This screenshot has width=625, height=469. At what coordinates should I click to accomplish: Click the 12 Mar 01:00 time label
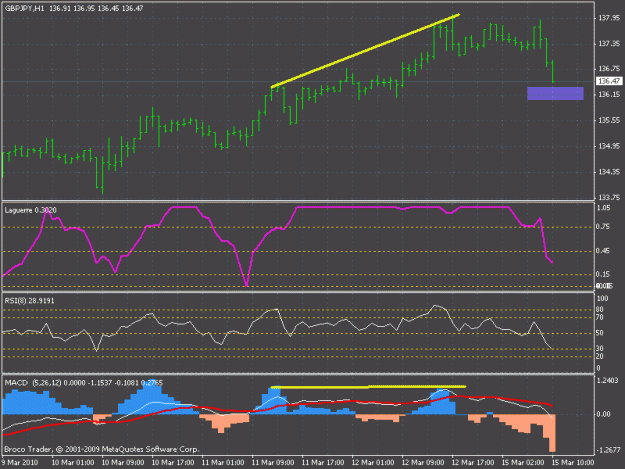373,463
